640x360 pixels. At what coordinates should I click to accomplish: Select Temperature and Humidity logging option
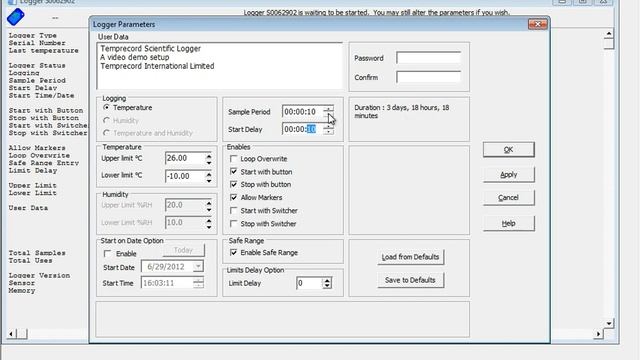[107, 133]
